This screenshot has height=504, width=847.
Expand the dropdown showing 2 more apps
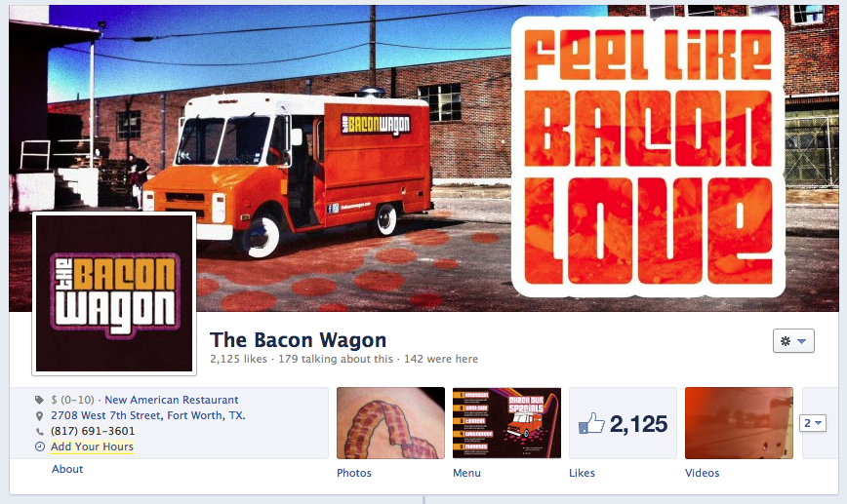pos(813,423)
